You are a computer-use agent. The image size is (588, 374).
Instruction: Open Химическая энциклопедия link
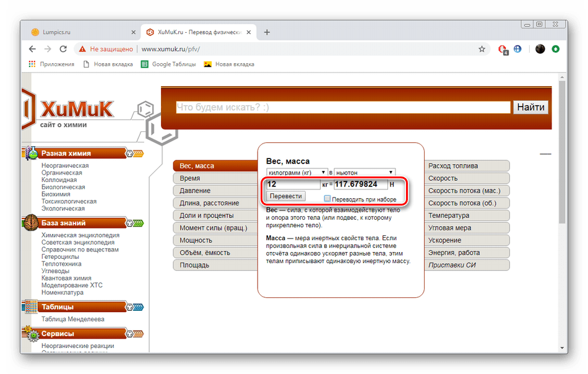click(80, 235)
